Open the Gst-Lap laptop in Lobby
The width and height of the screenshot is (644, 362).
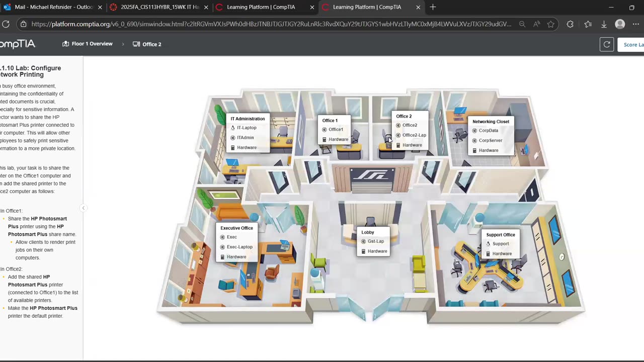376,241
